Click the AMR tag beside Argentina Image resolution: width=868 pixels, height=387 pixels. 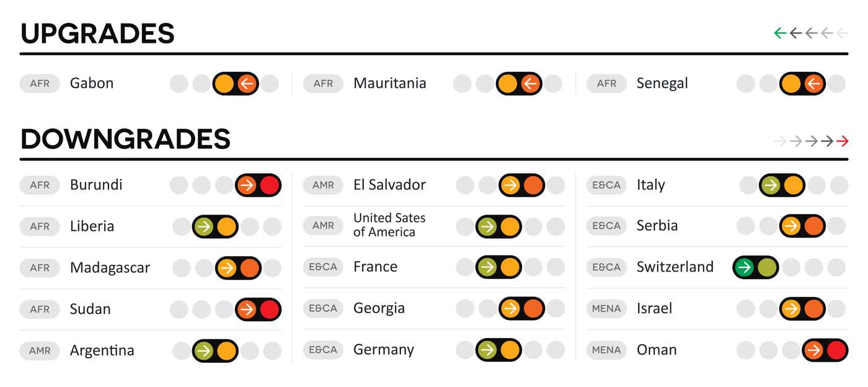[x=40, y=350]
